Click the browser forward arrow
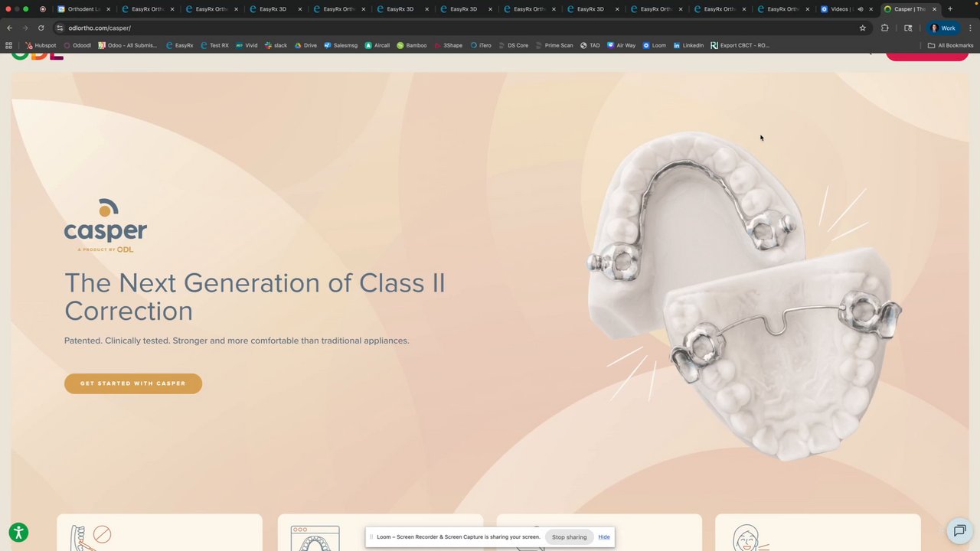Viewport: 980px width, 551px height. tap(25, 28)
